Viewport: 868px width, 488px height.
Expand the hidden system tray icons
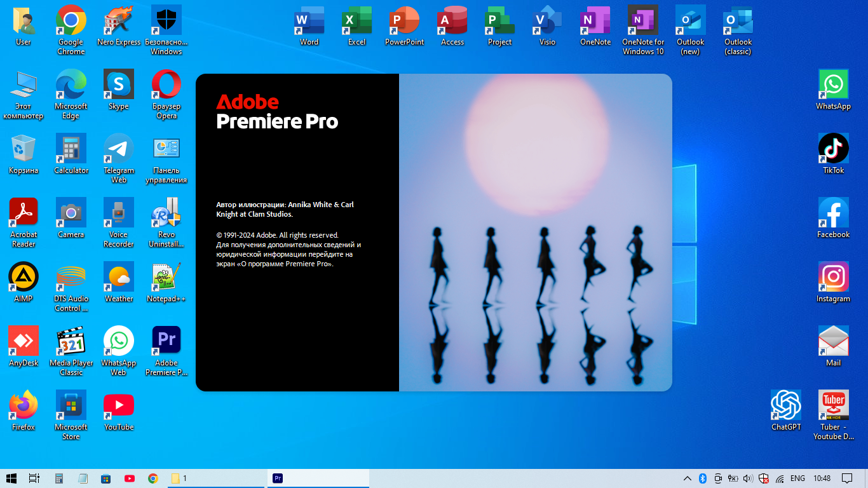(x=688, y=478)
